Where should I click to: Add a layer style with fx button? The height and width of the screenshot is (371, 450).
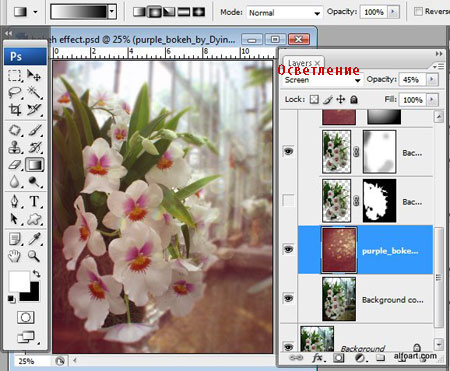coord(318,358)
